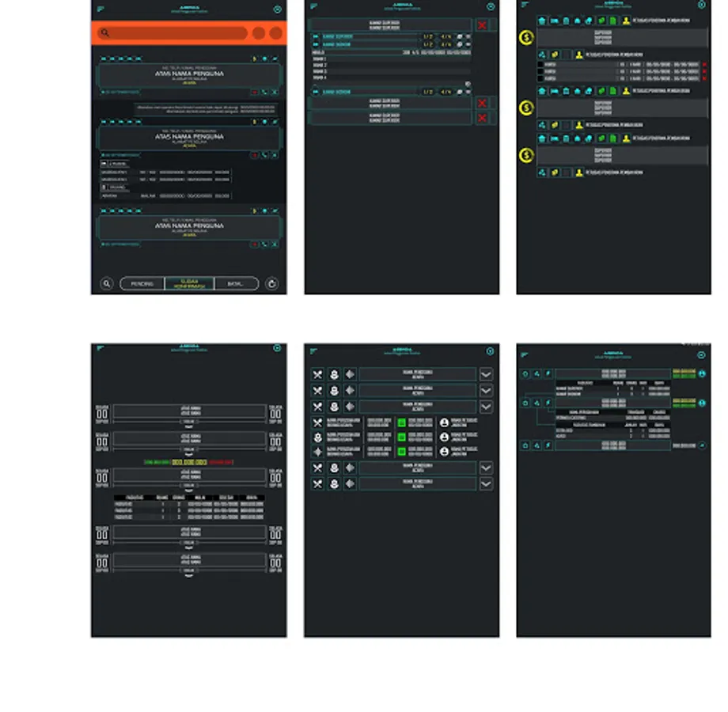Viewport: 728px width, 712px height.
Task: Click the red X on the last room header row
Action: [x=483, y=118]
